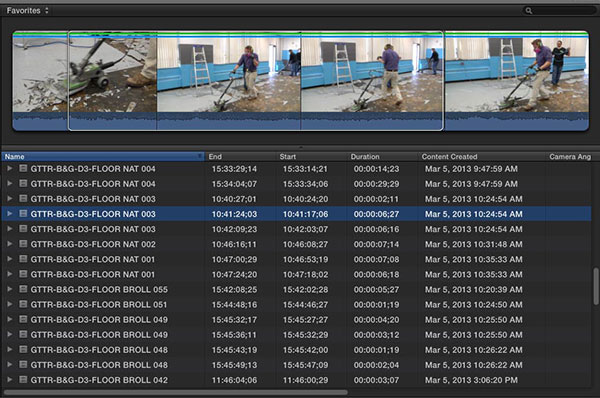Click clip icon of NAT 004 ending 15:34:04;07
Screen dimensions: 600x398
pyautogui.click(x=23, y=184)
